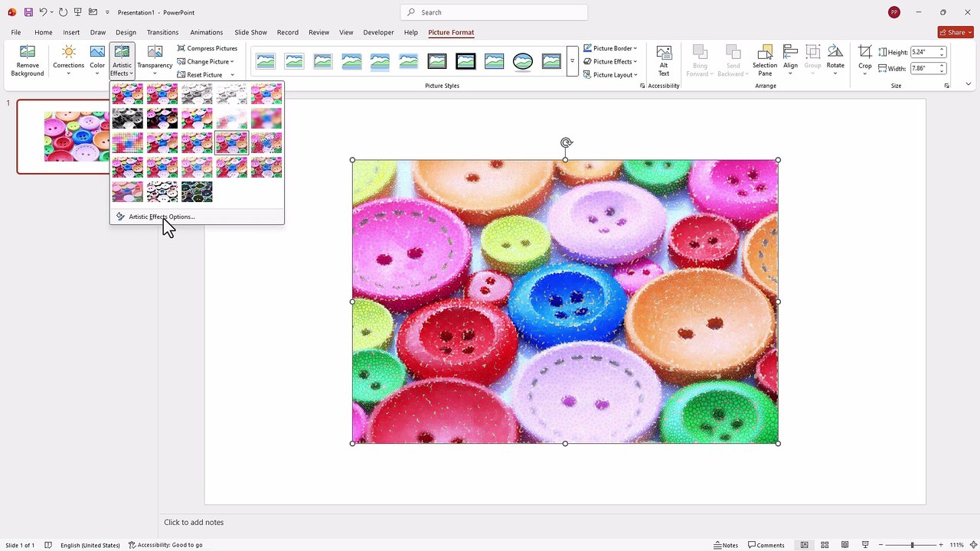Click Compress Pictures
Image resolution: width=980 pixels, height=551 pixels.
(207, 48)
